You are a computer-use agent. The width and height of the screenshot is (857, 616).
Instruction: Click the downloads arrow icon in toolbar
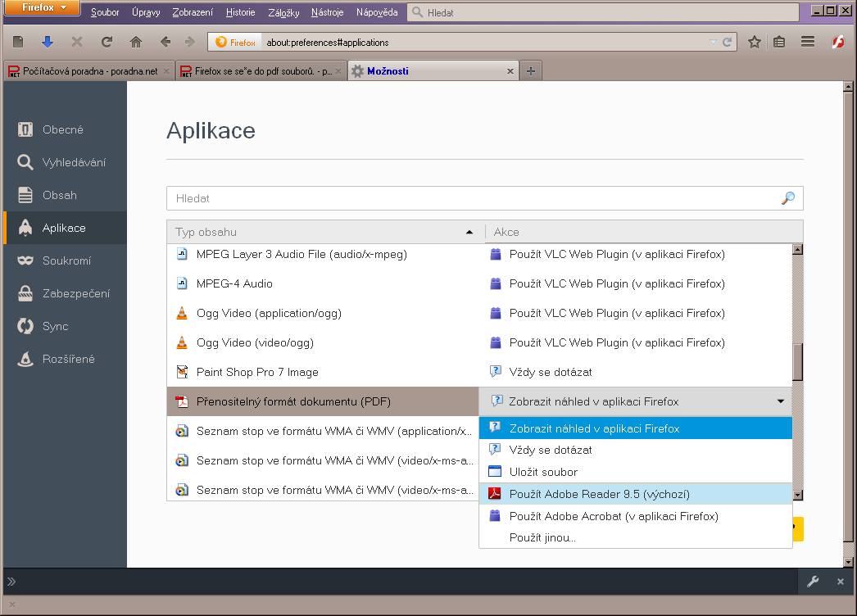tap(48, 42)
